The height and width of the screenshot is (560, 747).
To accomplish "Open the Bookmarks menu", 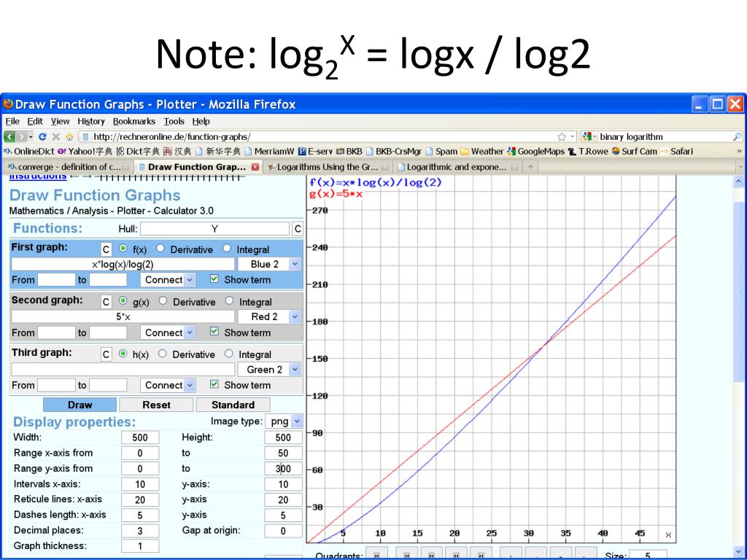I will point(134,122).
